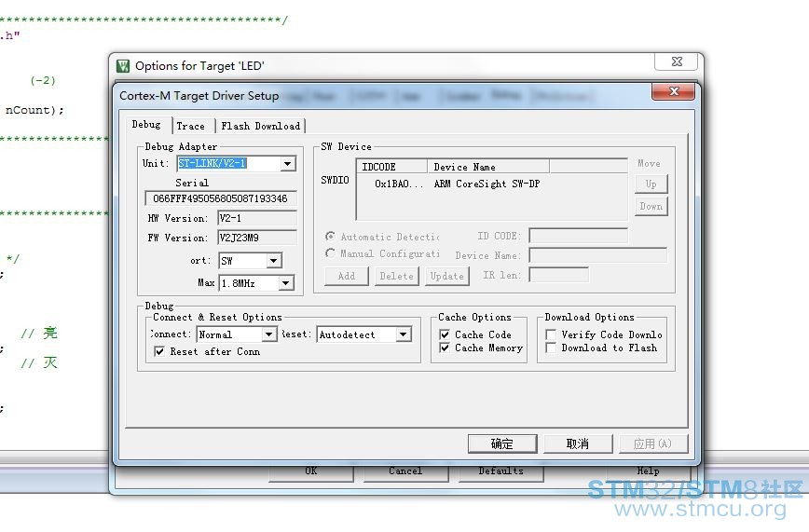
Task: Click the Device Name column header
Action: point(488,167)
